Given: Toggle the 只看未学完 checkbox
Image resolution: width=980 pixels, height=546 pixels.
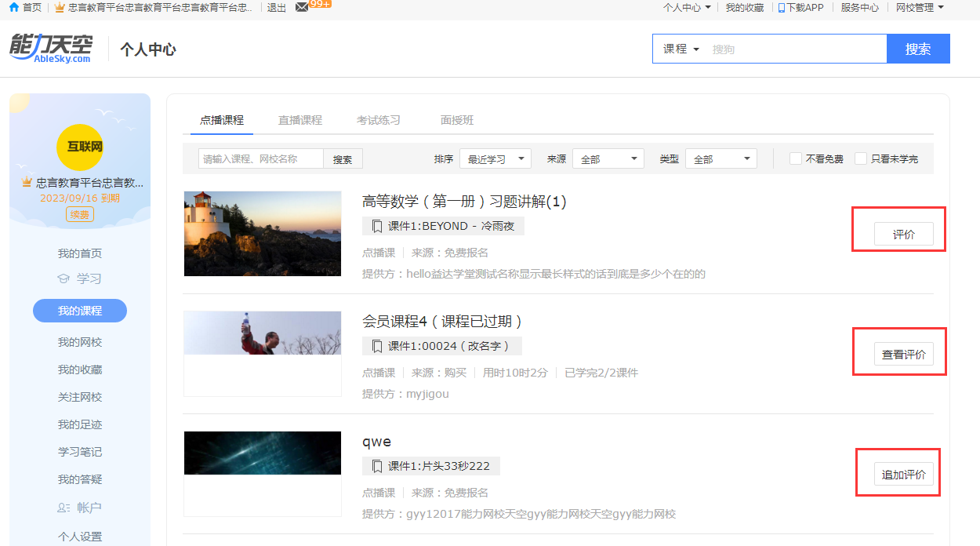Looking at the screenshot, I should point(861,158).
